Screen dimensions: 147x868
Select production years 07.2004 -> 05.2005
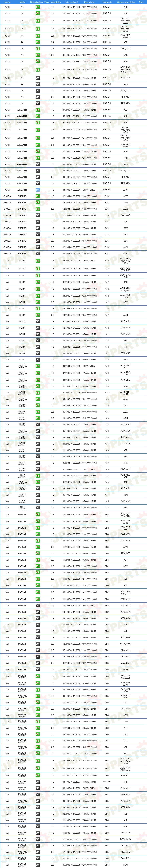71,469
